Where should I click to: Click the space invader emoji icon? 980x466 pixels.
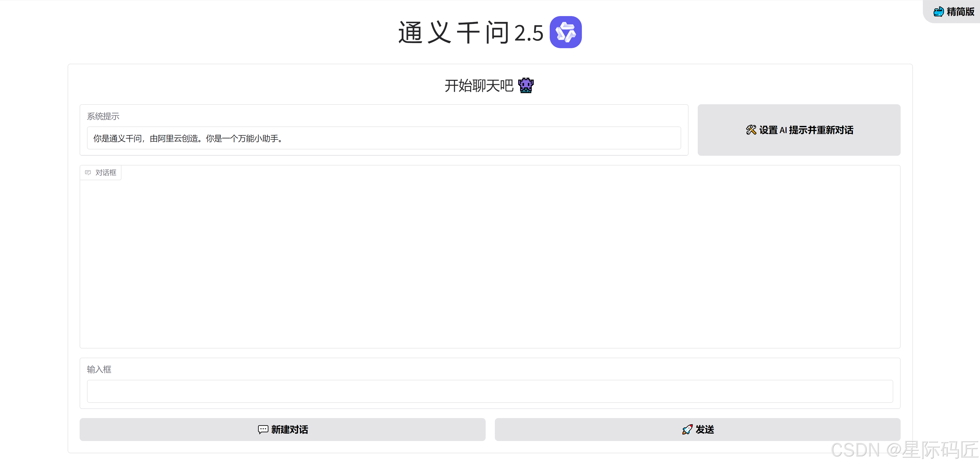pos(526,85)
